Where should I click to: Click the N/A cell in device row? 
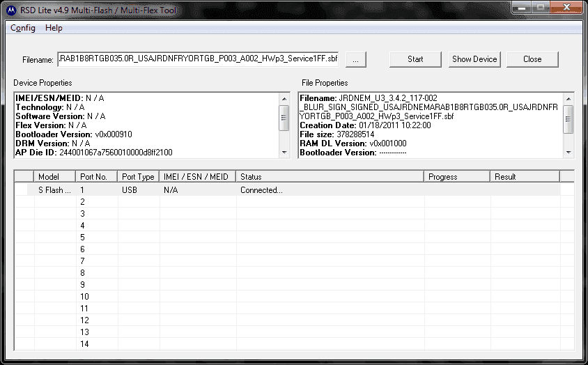tap(198, 190)
